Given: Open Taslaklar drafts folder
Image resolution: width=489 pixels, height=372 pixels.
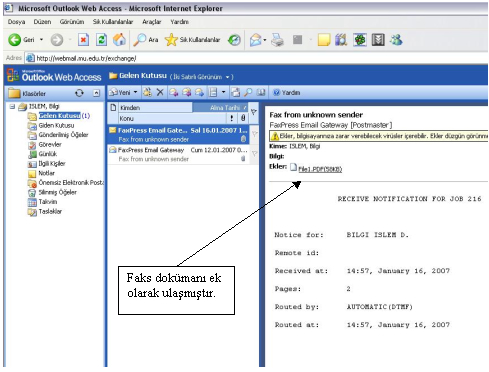Looking at the screenshot, I should point(50,211).
